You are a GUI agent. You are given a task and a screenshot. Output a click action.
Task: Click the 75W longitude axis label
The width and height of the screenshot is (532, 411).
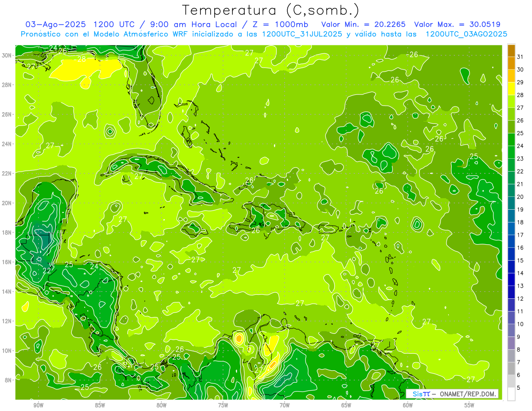point(223,406)
